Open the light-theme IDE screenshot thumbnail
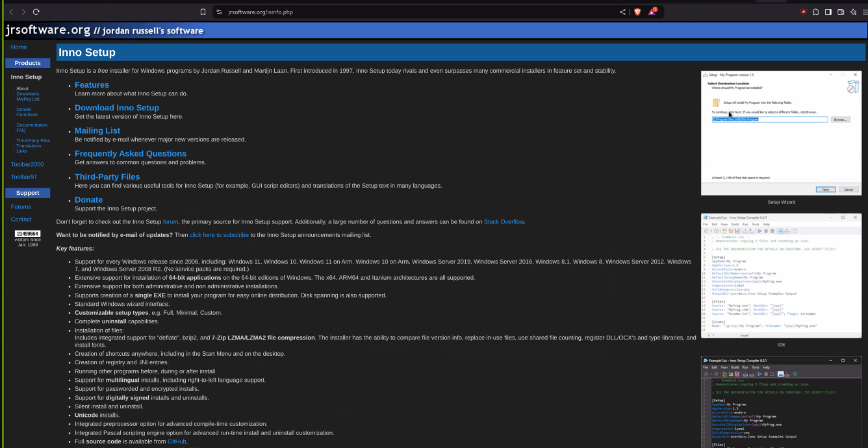868x448 pixels. pyautogui.click(x=781, y=276)
